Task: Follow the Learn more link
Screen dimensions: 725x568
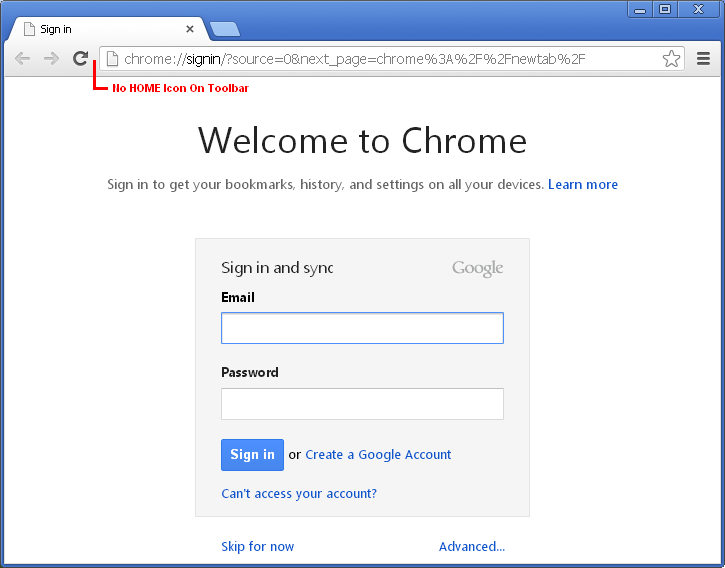Action: 583,185
